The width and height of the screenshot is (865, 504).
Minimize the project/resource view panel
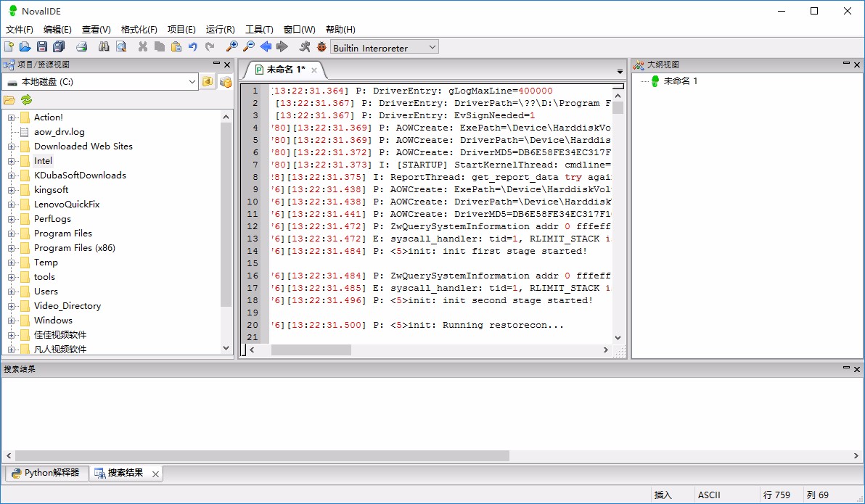pos(216,64)
